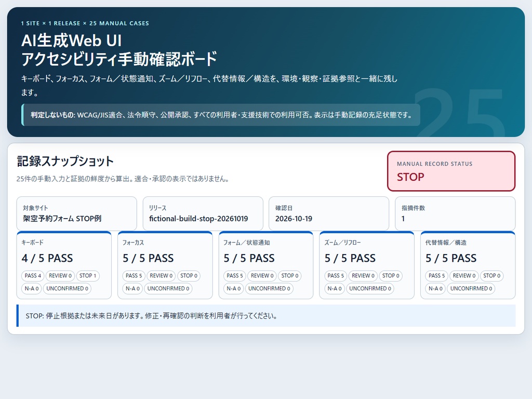Click STOP 0 pill in 代替情報／構造 card
This screenshot has width=532, height=399.
[x=491, y=276]
